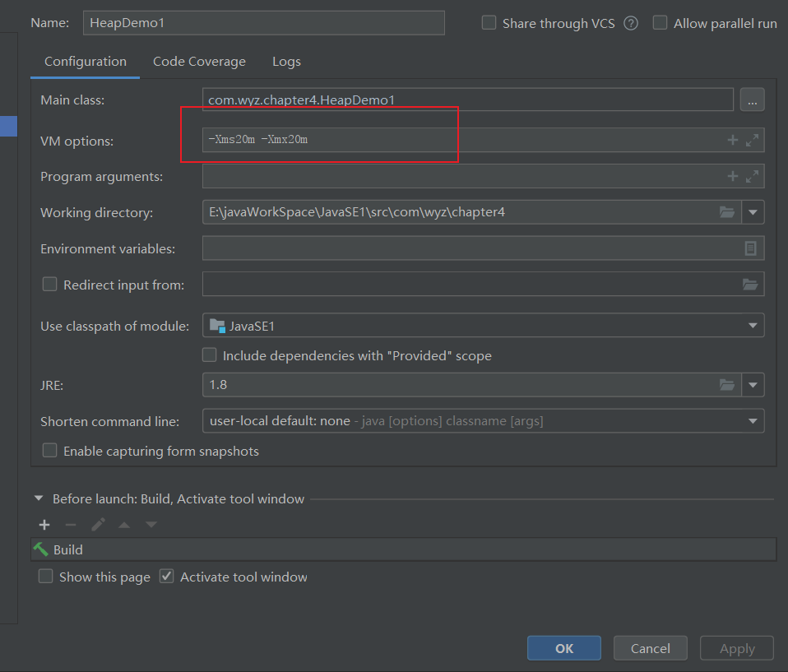Collapse the Before launch section
Screen dimensions: 788x672
pyautogui.click(x=39, y=498)
